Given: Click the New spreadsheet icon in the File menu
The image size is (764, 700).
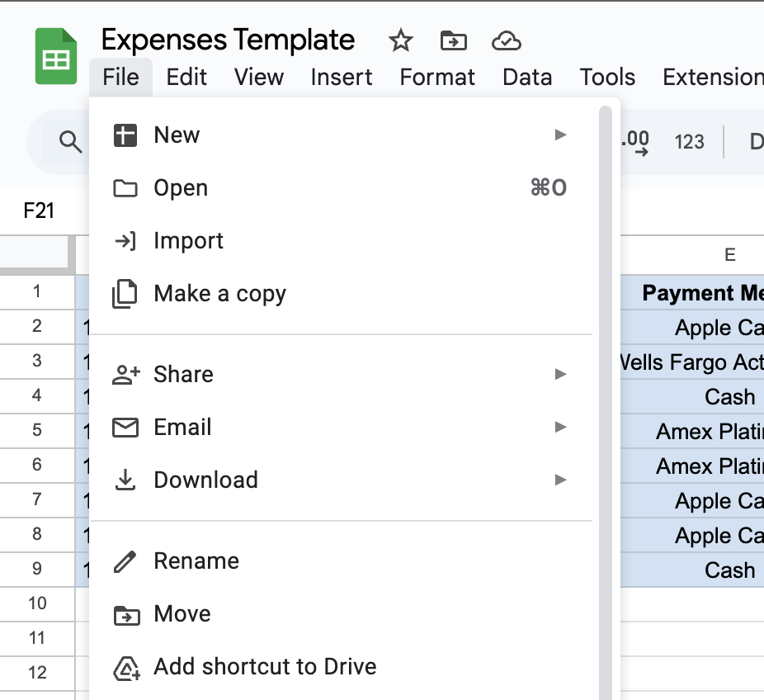Looking at the screenshot, I should point(125,135).
